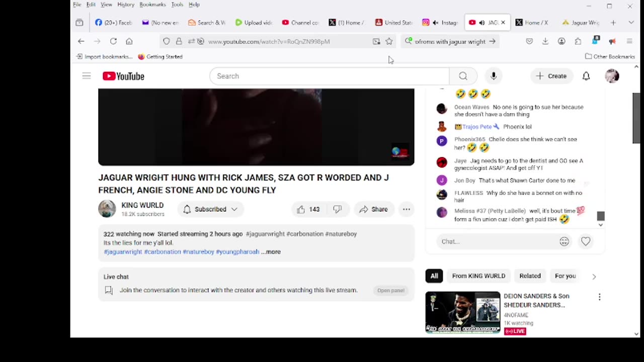Open chat emoji picker
The image size is (644, 362).
click(x=564, y=241)
